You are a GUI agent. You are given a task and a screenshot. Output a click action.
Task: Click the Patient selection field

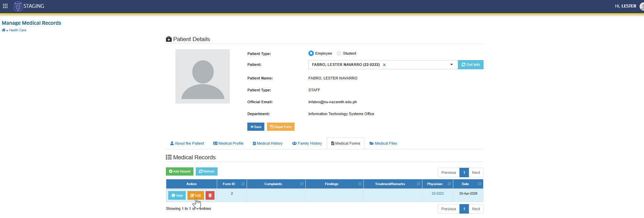click(383, 65)
